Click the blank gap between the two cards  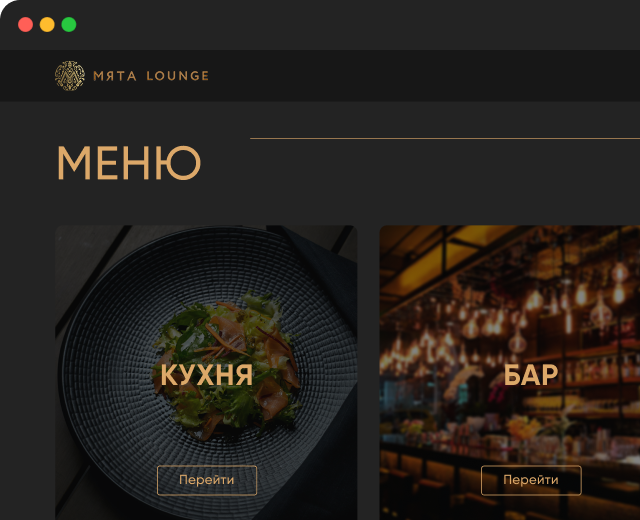tap(368, 373)
